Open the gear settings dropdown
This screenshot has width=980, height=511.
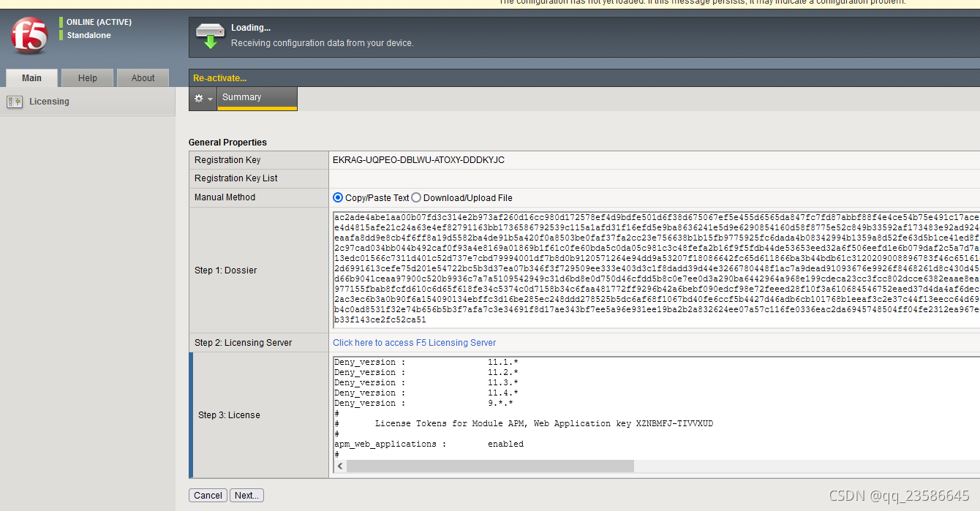coord(203,98)
